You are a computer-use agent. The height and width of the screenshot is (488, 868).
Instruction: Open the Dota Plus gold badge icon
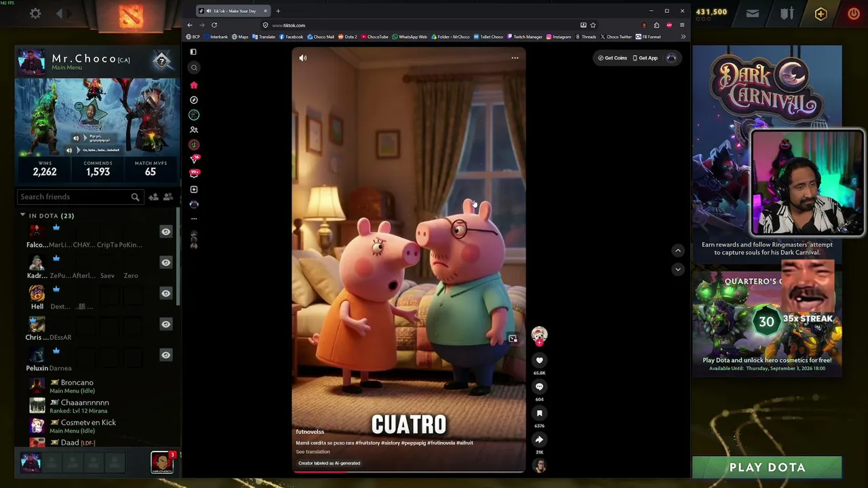coord(821,14)
